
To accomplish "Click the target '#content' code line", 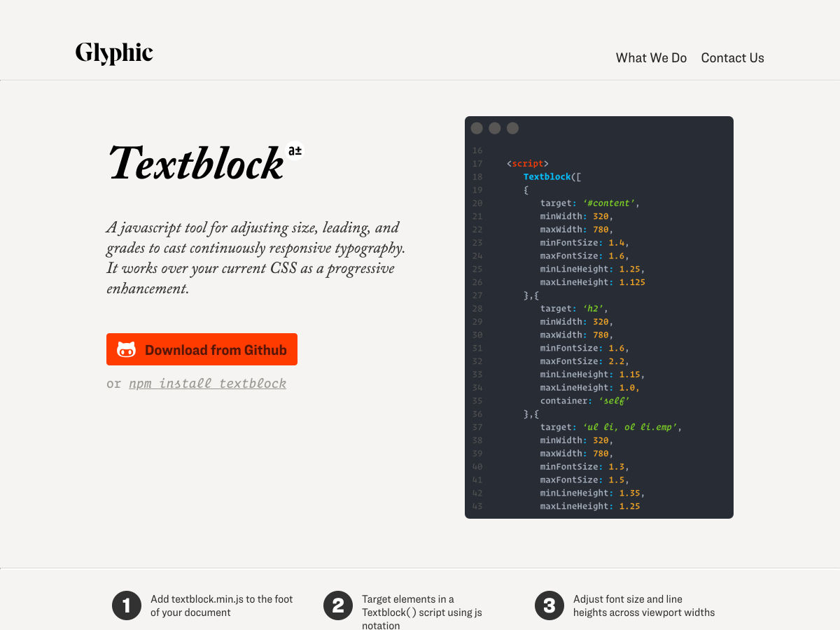I will (589, 203).
